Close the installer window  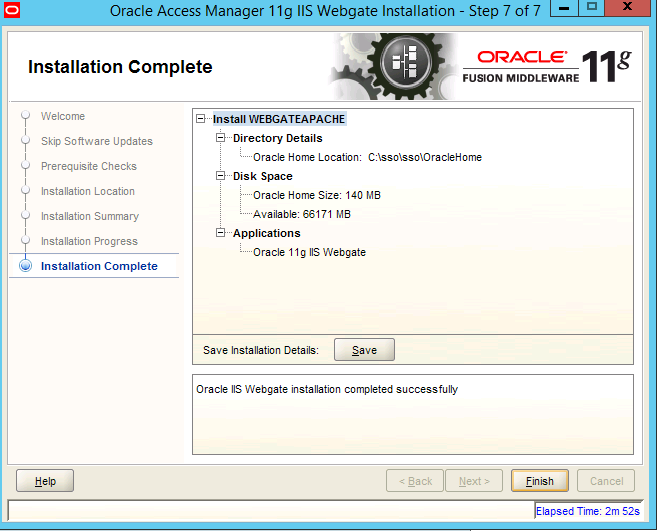pos(628,8)
